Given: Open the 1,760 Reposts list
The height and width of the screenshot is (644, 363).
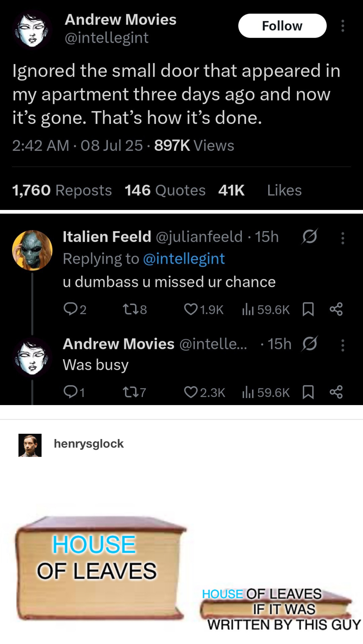Looking at the screenshot, I should pyautogui.click(x=62, y=190).
